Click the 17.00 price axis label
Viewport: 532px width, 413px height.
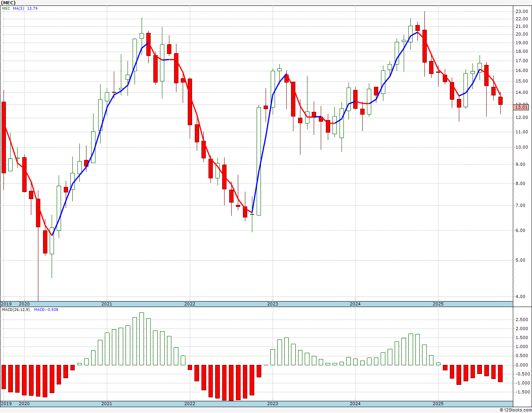(x=521, y=61)
